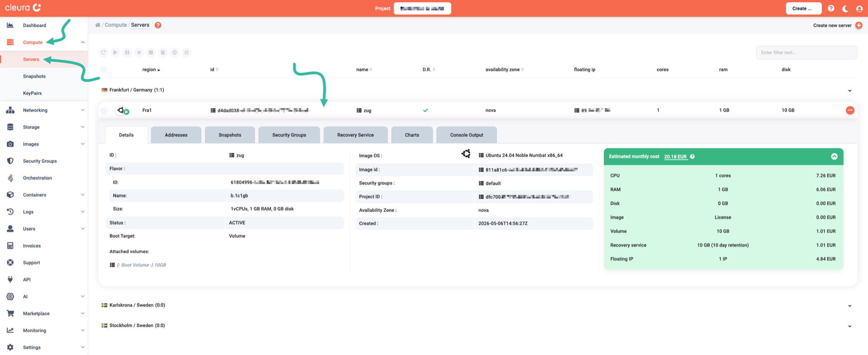Open the help question mark in header
Viewport: 868px width, 355px height.
[831, 9]
